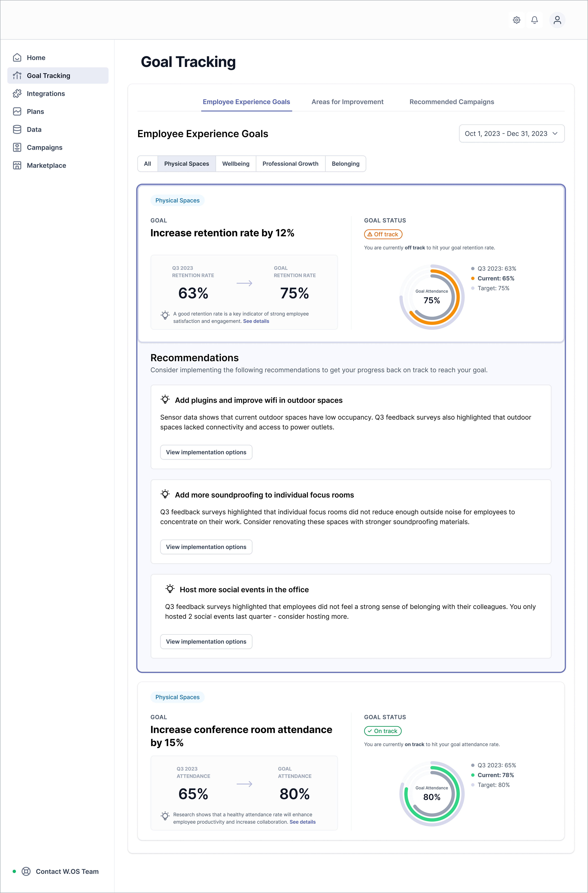The width and height of the screenshot is (588, 893).
Task: Click the Data database icon
Action: click(x=17, y=129)
